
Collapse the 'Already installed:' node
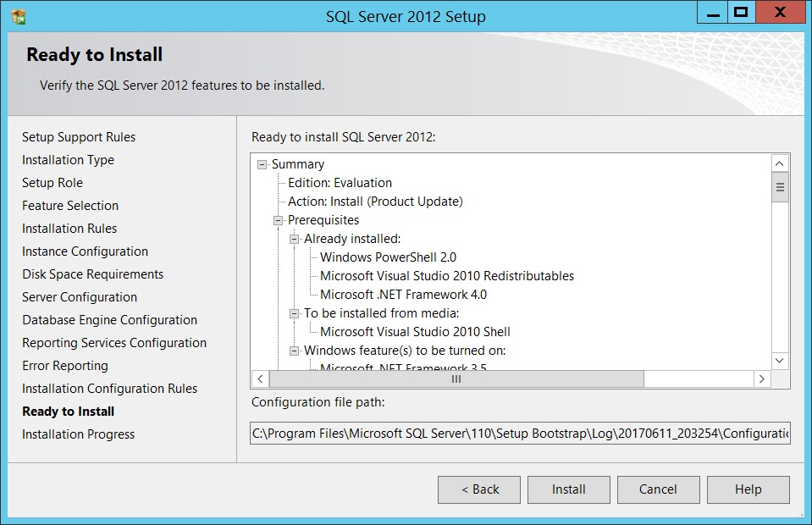click(x=294, y=239)
